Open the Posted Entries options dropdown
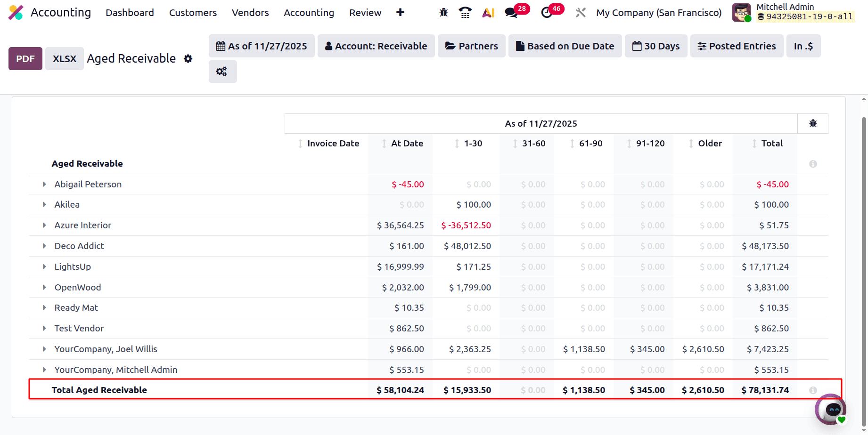The image size is (868, 435). [737, 46]
